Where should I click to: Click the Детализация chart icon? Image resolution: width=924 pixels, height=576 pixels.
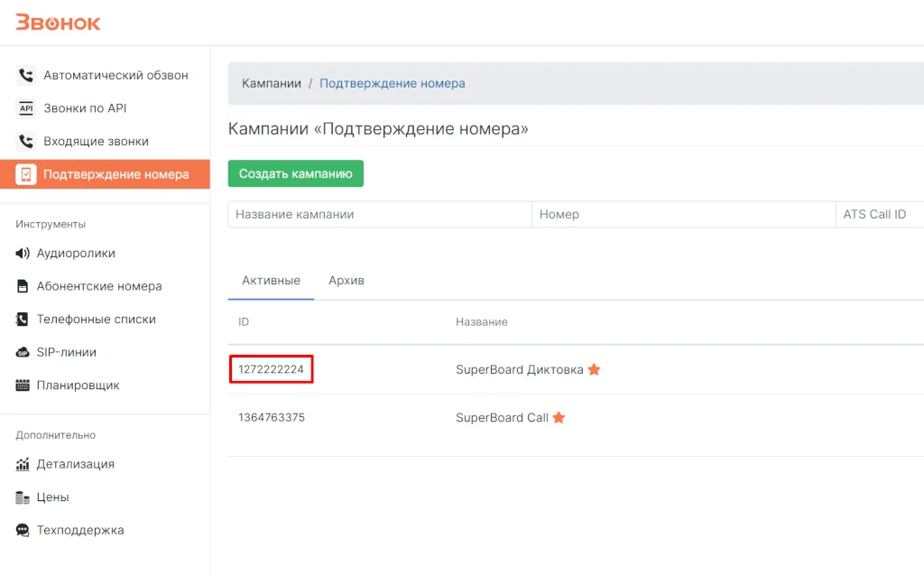(23, 464)
